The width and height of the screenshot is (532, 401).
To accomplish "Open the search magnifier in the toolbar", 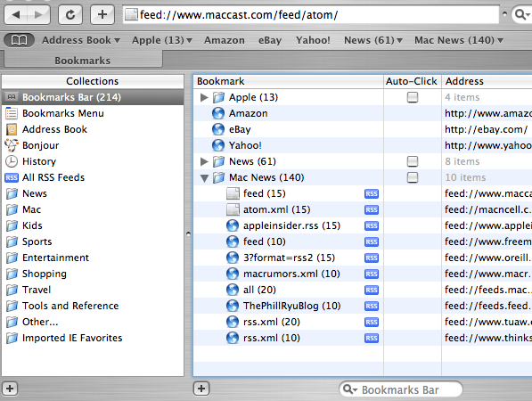I will pyautogui.click(x=521, y=14).
